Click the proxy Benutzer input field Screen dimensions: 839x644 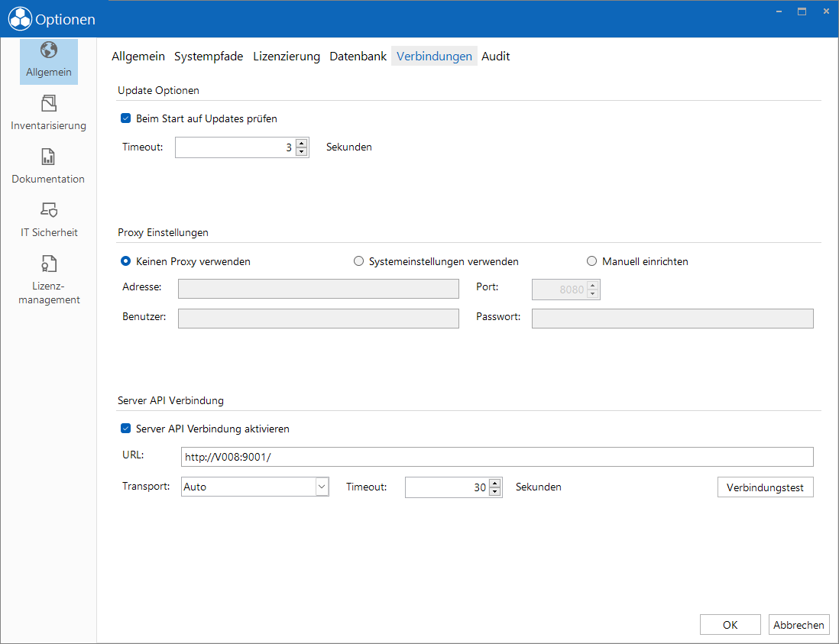319,319
